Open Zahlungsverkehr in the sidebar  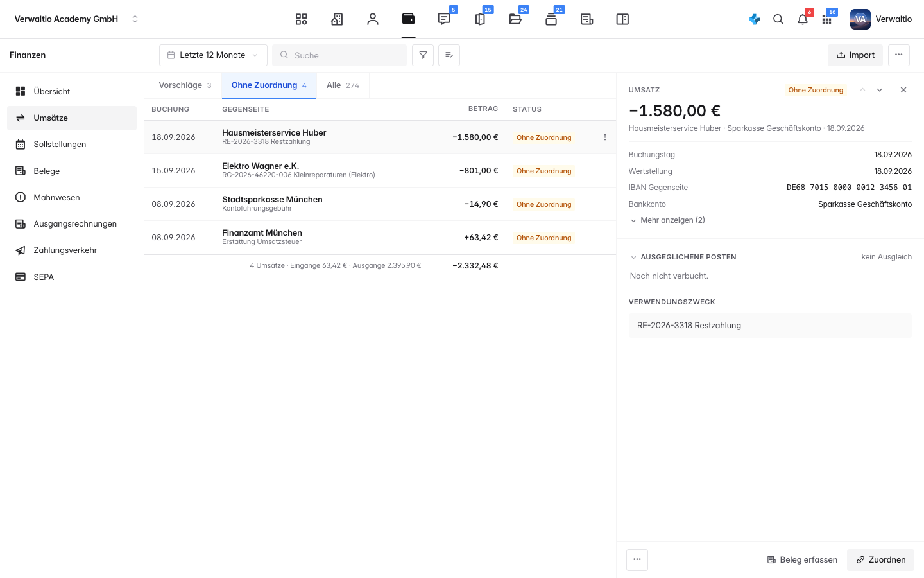coord(72,250)
